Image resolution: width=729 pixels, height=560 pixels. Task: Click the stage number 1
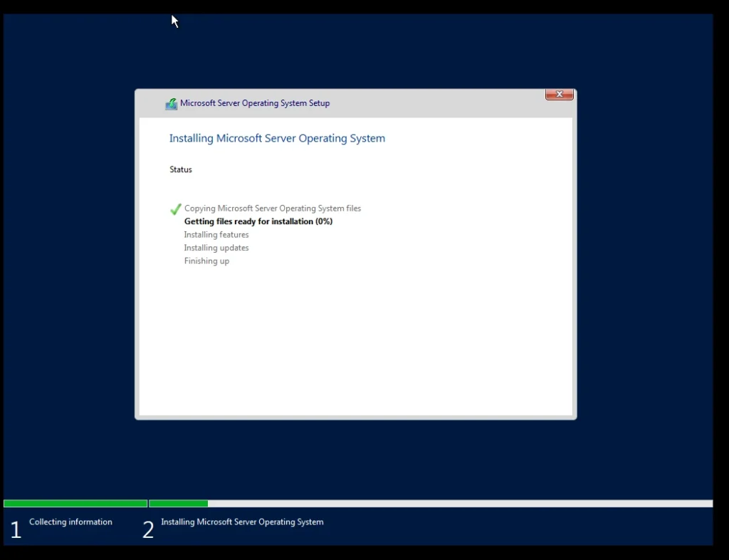pos(16,530)
